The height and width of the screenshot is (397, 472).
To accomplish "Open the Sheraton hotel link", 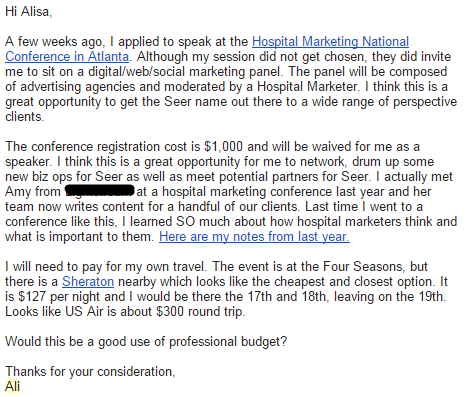I will pos(88,282).
